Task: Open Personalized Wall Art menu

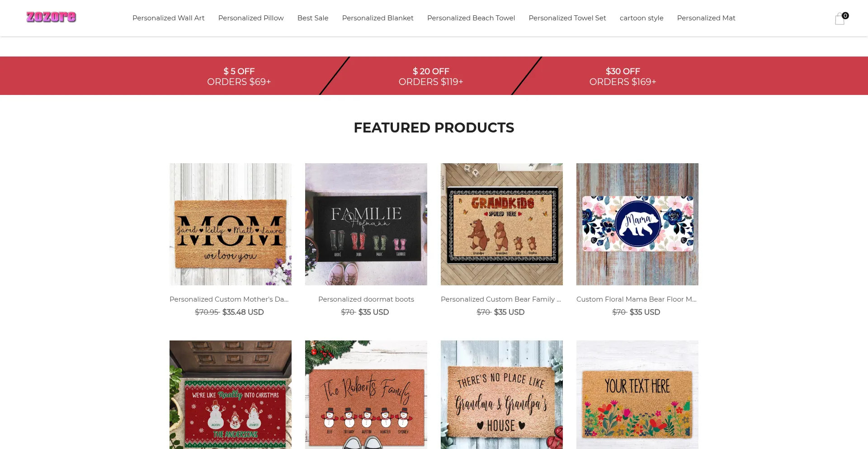Action: tap(168, 18)
